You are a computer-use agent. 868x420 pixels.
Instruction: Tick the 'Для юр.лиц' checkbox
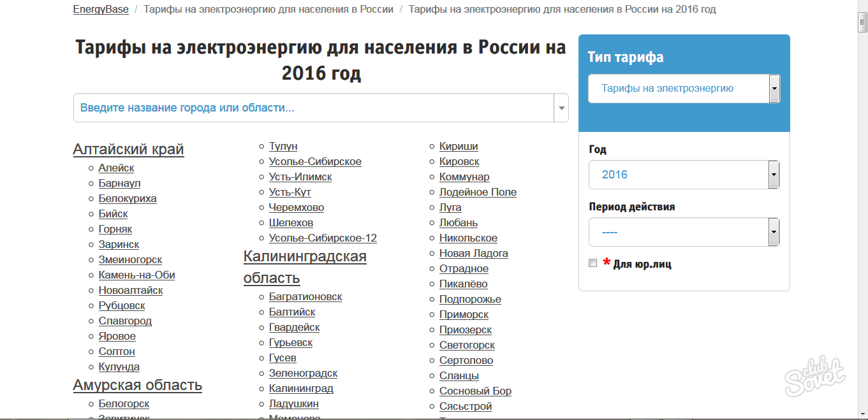(x=593, y=263)
